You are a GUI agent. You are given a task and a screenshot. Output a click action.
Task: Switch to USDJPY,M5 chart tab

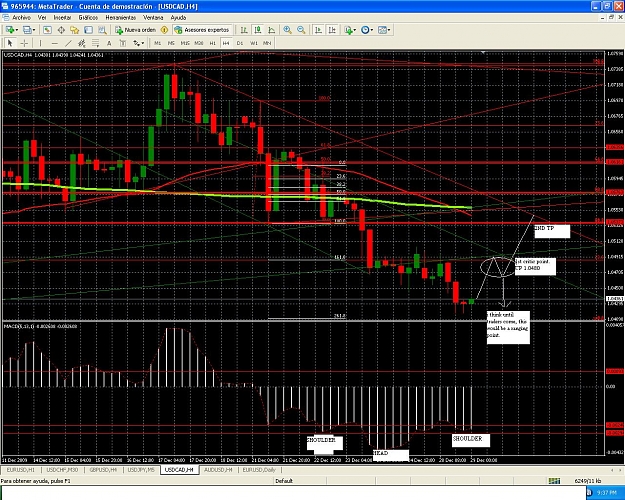pyautogui.click(x=141, y=470)
